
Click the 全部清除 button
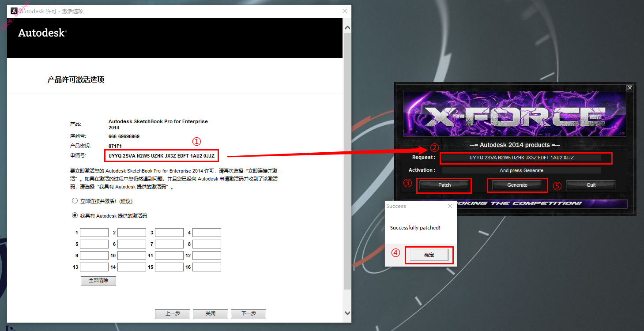click(98, 281)
